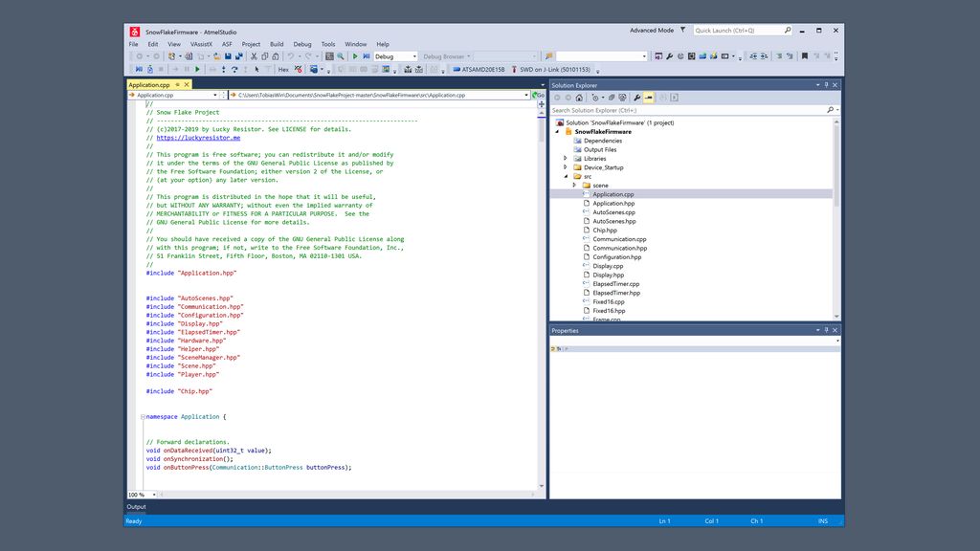Collapse the src folder node
Image resolution: width=980 pixels, height=551 pixels.
point(566,176)
